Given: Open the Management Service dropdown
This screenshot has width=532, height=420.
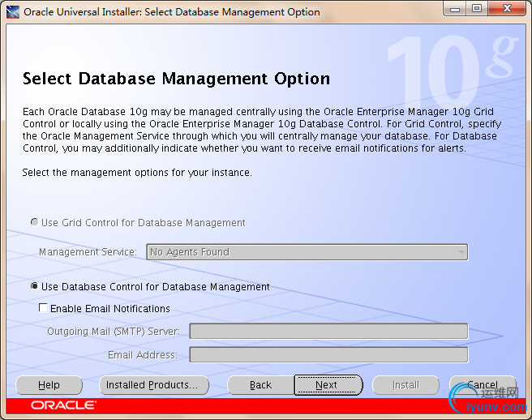Looking at the screenshot, I should click(x=307, y=252).
